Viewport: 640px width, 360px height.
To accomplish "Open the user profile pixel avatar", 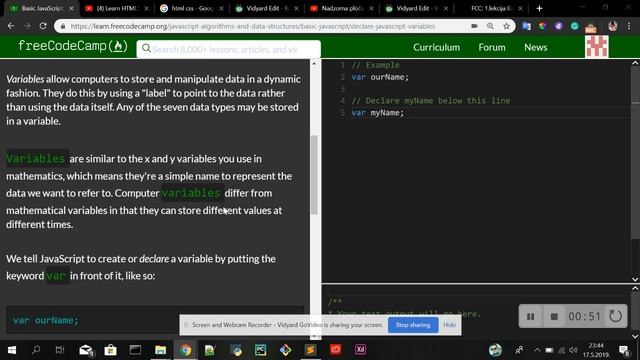I will point(597,46).
